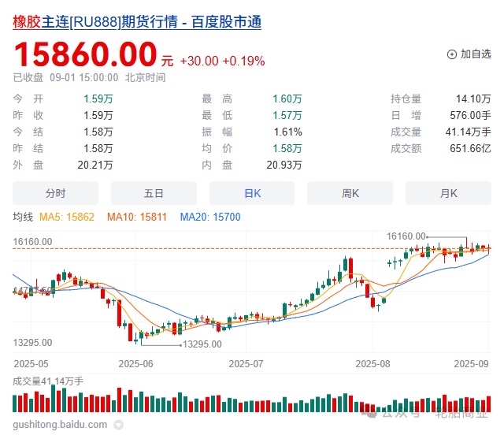Click the 加自选 add-to-watchlist button
The height and width of the screenshot is (435, 504).
pyautogui.click(x=469, y=54)
